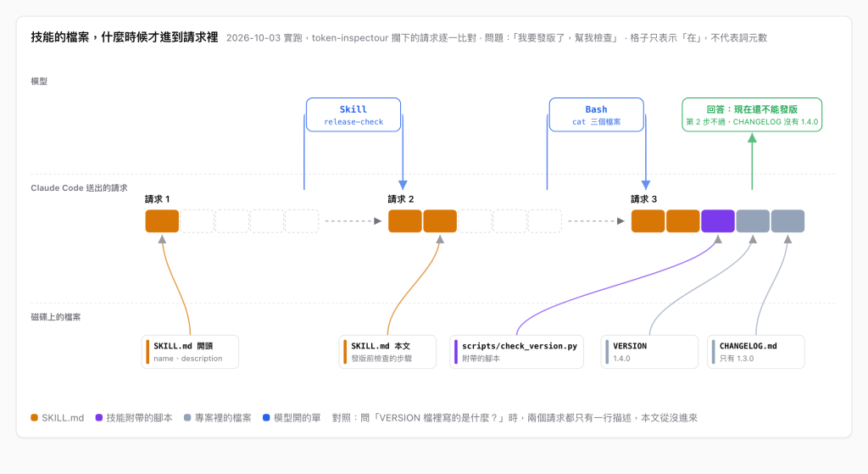The image size is (868, 474).
Task: Open the CHANGELOG.md file card
Action: tap(755, 352)
